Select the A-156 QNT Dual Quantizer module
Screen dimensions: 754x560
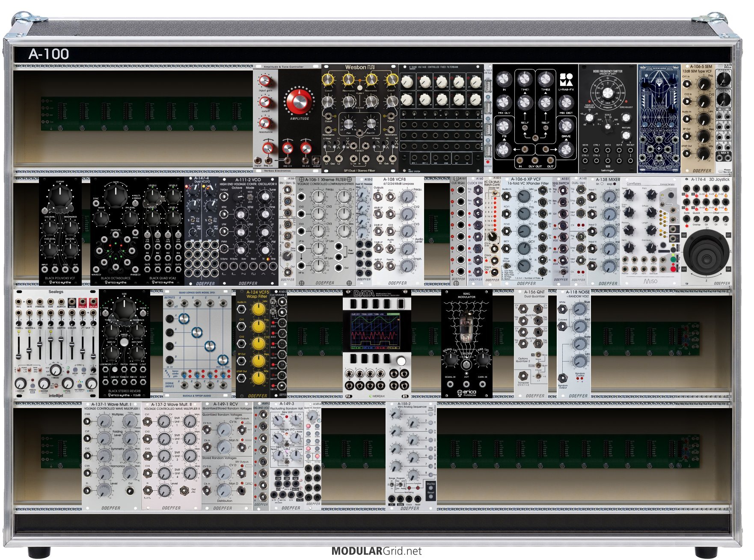tap(531, 344)
